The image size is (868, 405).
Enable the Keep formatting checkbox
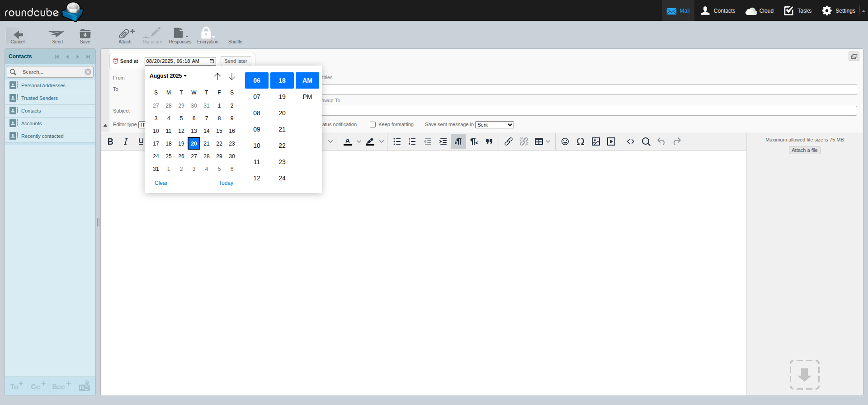click(x=373, y=125)
